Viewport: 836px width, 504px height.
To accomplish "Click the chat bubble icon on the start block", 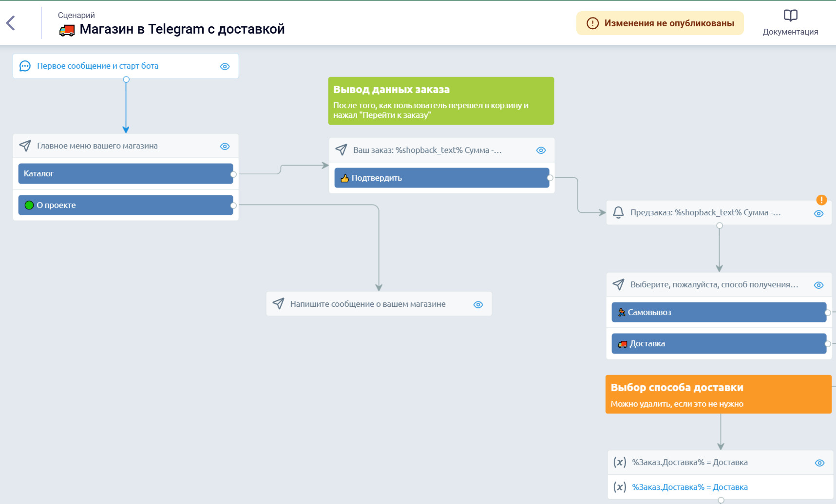I will pos(25,66).
